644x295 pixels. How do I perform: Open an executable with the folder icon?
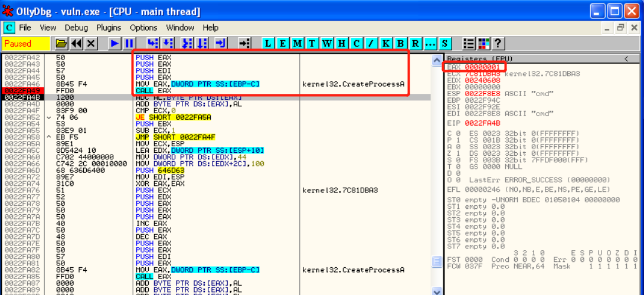click(x=61, y=44)
